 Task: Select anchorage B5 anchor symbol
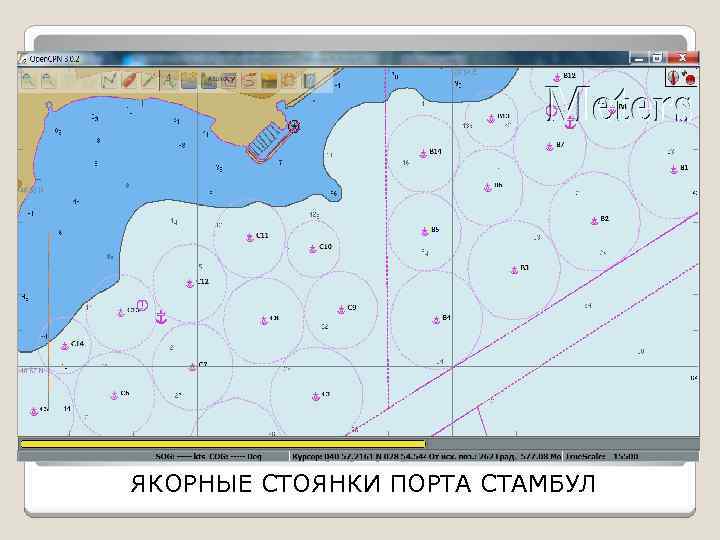pos(425,231)
